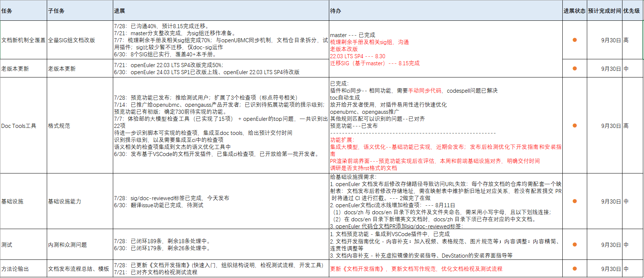Click the 子任务 column header

(x=80, y=11)
